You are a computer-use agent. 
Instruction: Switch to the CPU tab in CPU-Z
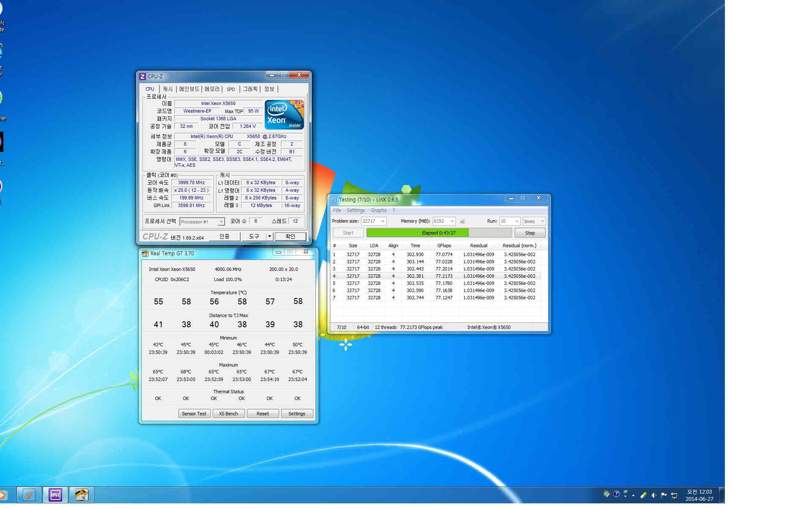[x=150, y=89]
